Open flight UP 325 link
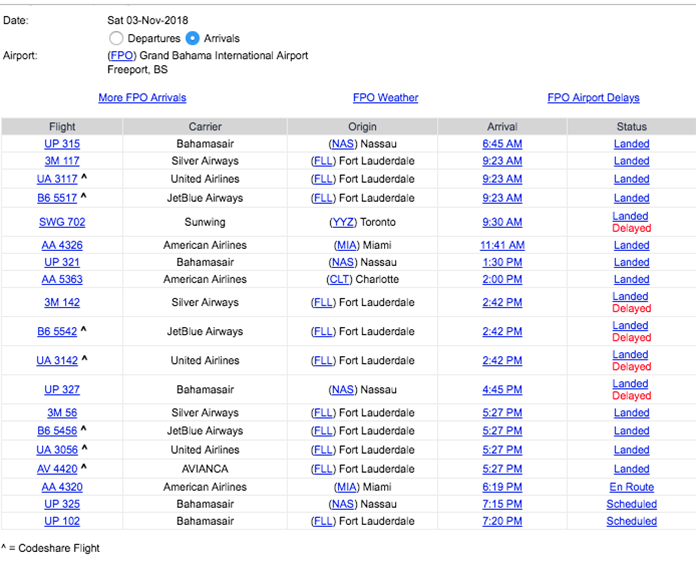This screenshot has height=584, width=696. [62, 505]
